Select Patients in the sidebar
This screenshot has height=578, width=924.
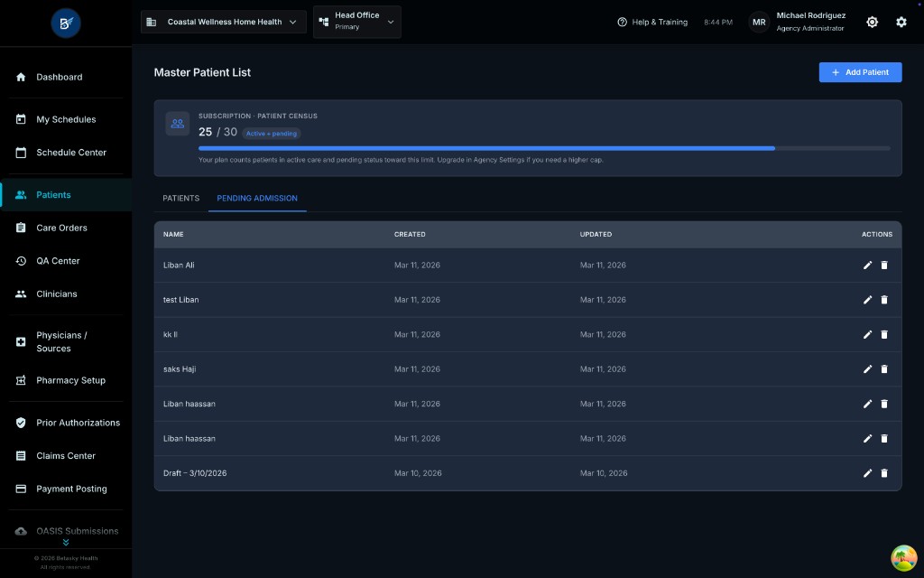coord(66,195)
